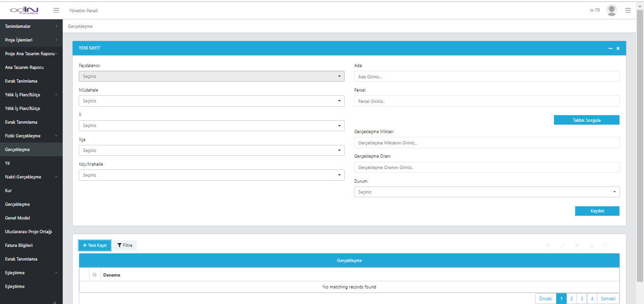
Task: Open the Müdahale dropdown
Action: tap(211, 101)
